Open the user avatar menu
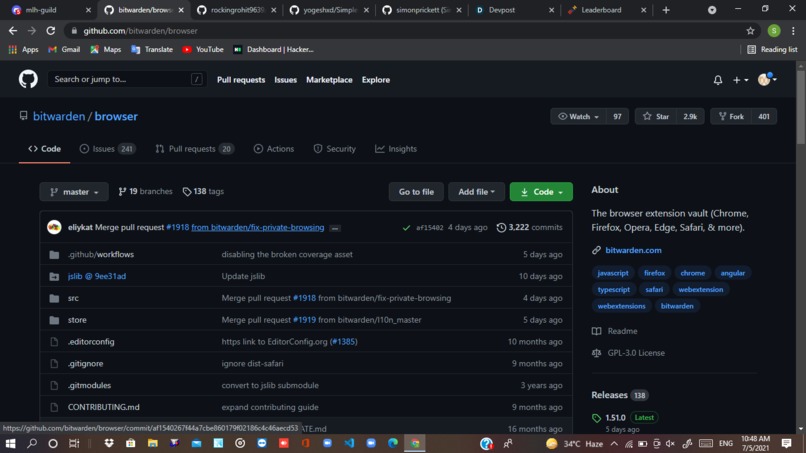This screenshot has height=453, width=806. [767, 79]
